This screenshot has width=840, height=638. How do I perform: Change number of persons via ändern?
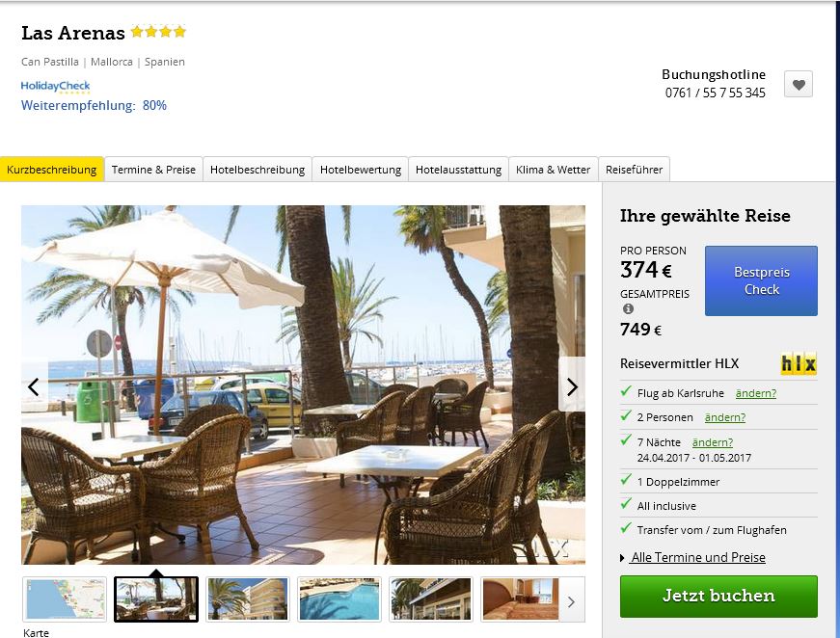click(x=725, y=417)
